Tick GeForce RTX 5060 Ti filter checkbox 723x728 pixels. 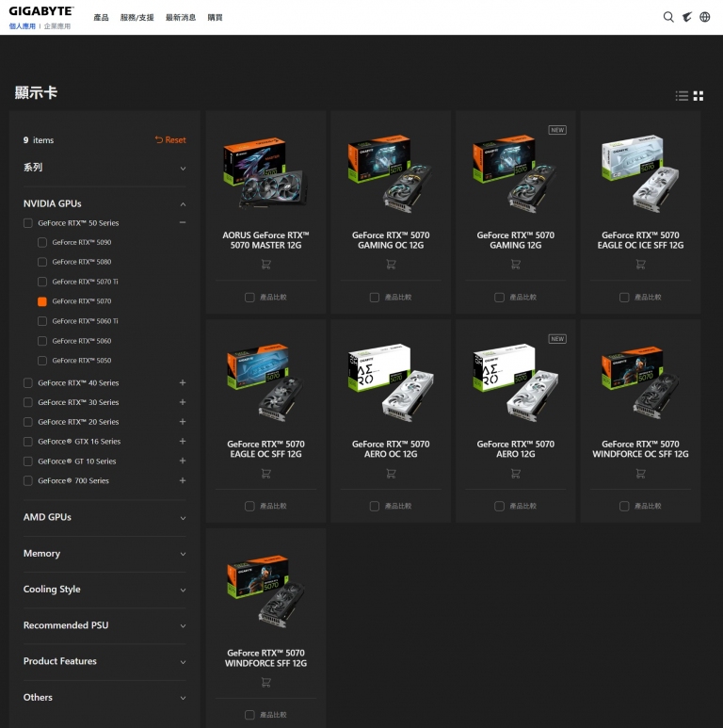click(42, 321)
